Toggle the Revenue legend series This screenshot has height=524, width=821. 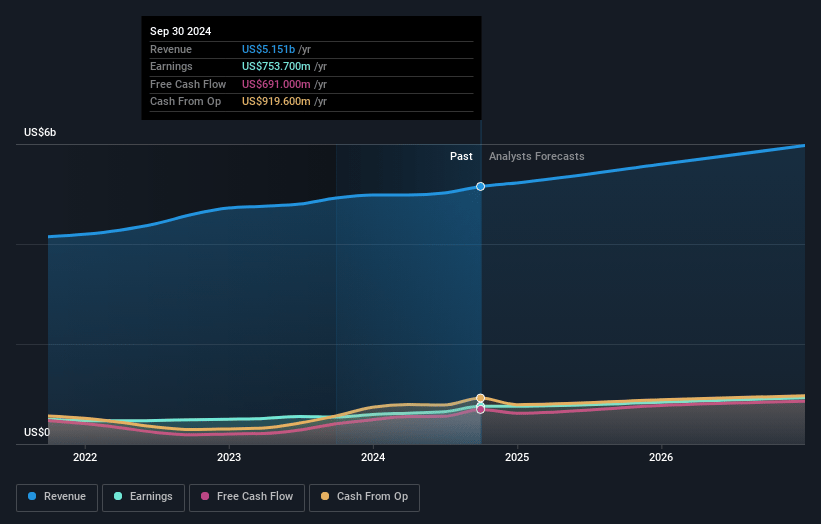click(57, 497)
